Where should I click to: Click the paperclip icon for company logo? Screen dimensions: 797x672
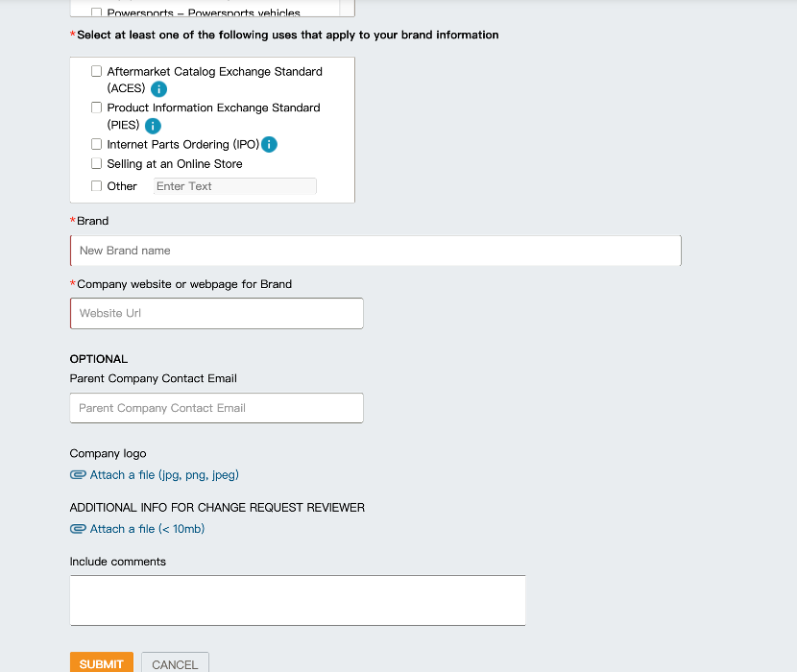click(x=78, y=475)
